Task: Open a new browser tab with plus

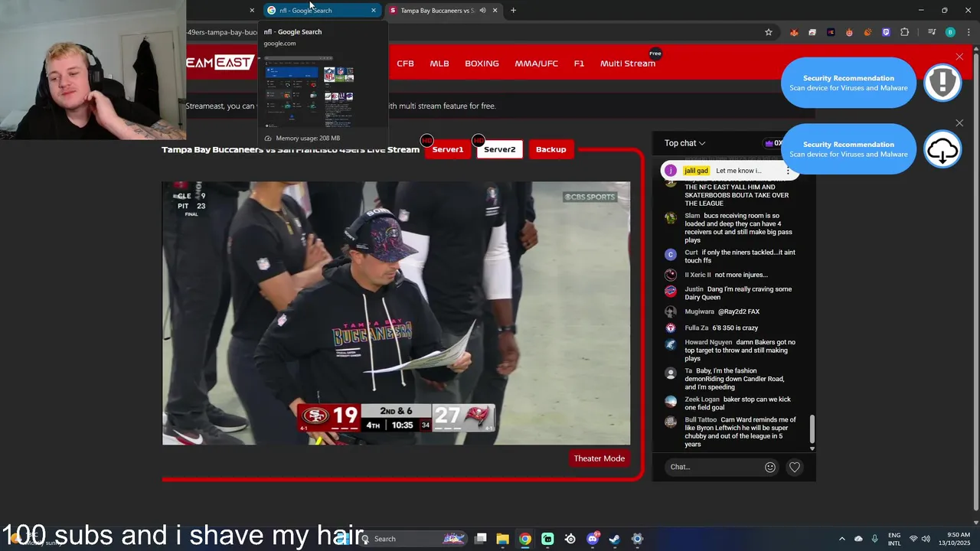Action: point(513,11)
